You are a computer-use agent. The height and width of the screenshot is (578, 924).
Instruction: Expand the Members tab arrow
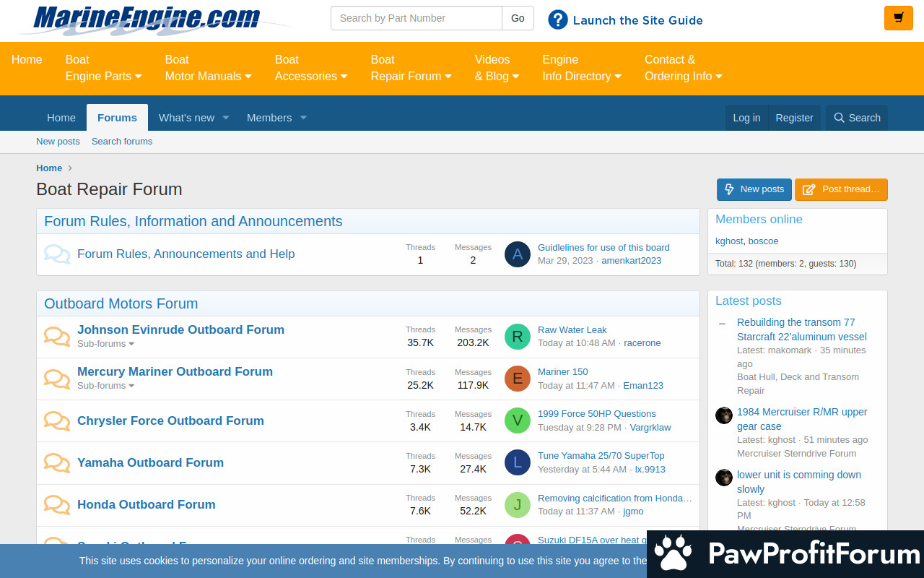pyautogui.click(x=303, y=118)
